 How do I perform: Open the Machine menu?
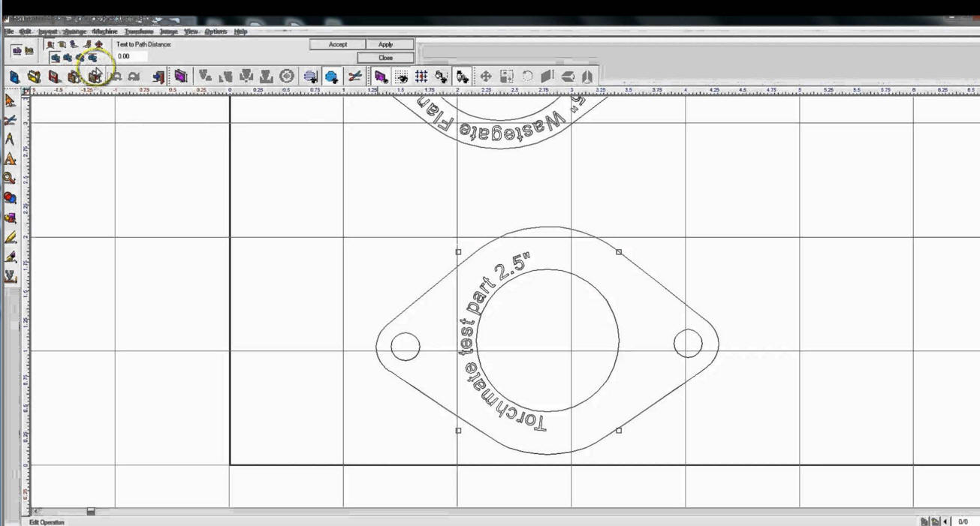[x=105, y=32]
